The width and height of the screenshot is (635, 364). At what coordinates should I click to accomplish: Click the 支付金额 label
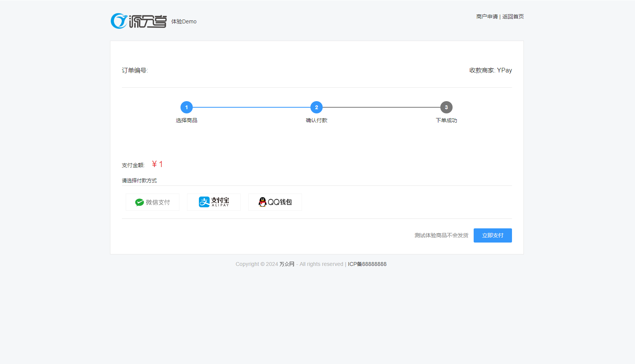point(133,165)
